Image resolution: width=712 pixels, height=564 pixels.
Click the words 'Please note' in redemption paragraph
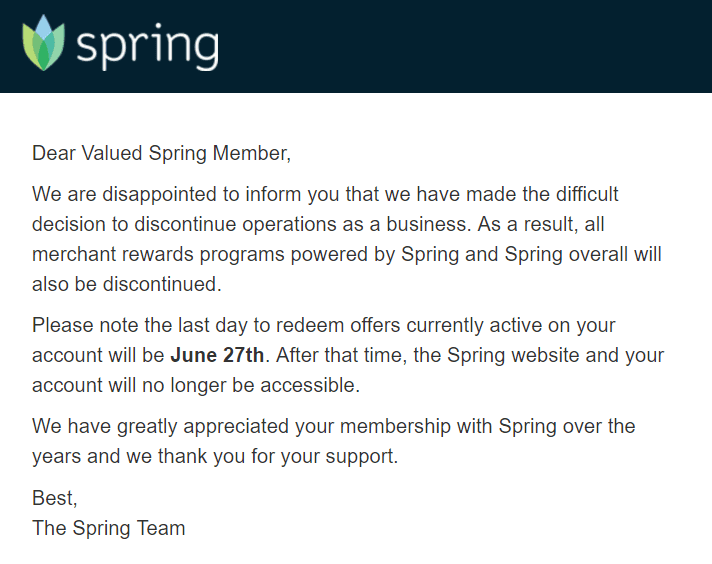pyautogui.click(x=85, y=325)
